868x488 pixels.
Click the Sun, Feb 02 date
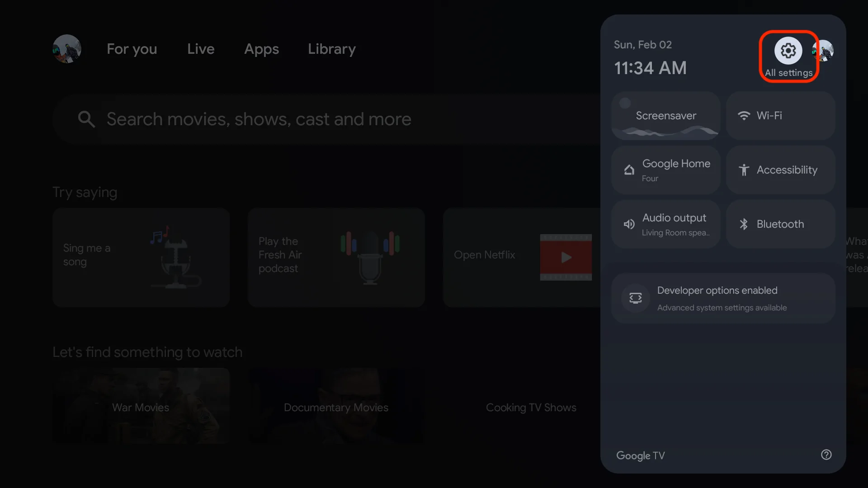coord(642,45)
